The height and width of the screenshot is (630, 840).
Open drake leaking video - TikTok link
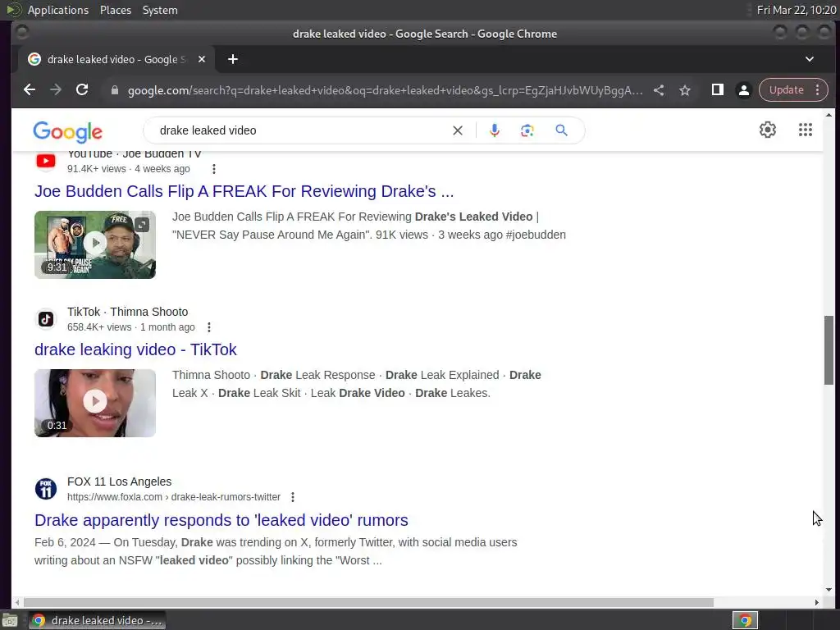coord(135,349)
